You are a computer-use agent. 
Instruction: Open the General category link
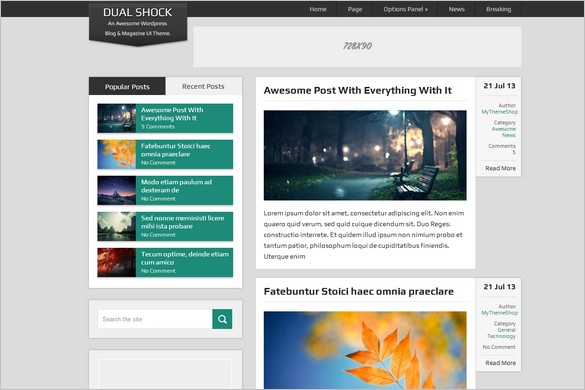[x=506, y=330]
